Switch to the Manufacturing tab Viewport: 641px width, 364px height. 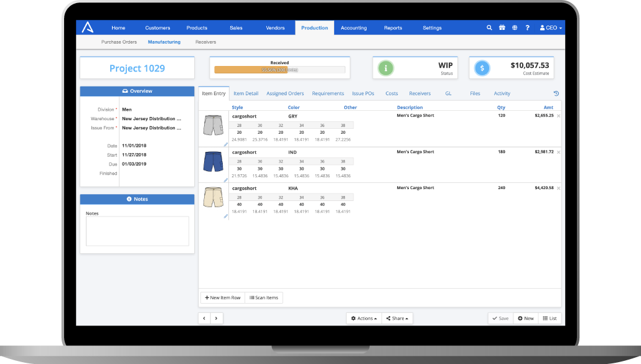click(164, 42)
